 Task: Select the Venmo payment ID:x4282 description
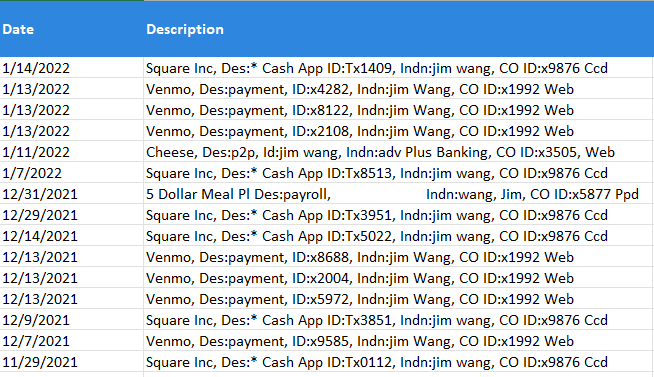point(398,88)
